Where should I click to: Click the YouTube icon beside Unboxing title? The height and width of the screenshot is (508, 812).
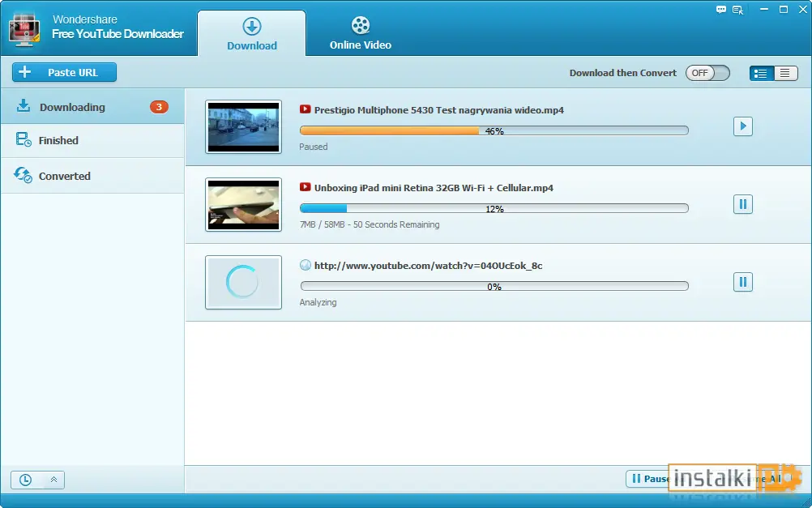[305, 187]
